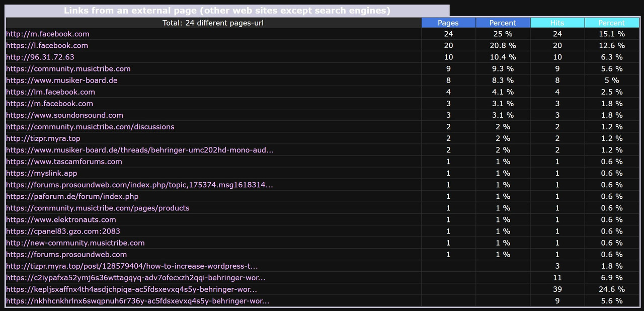Select pages count 20 in l.facebook.com row
Screen dimensions: 644x311
click(x=448, y=45)
